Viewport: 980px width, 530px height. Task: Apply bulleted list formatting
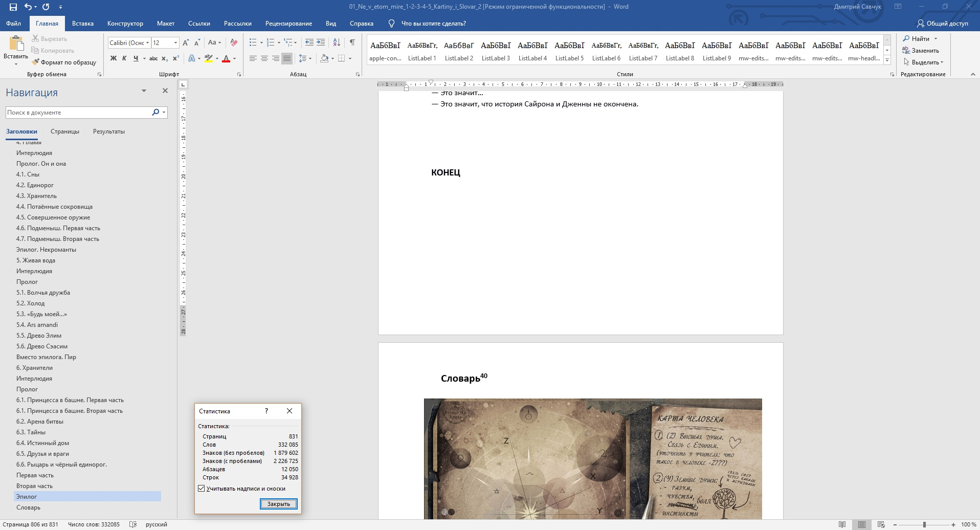point(253,42)
